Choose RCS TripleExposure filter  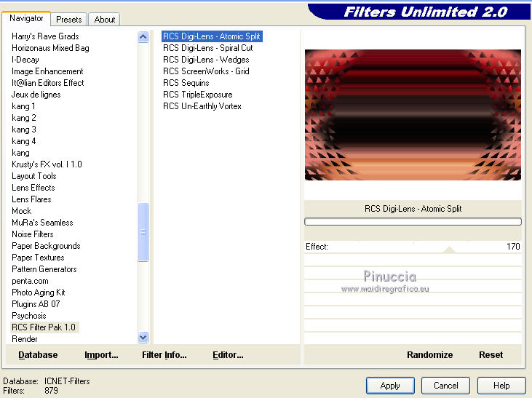(197, 95)
